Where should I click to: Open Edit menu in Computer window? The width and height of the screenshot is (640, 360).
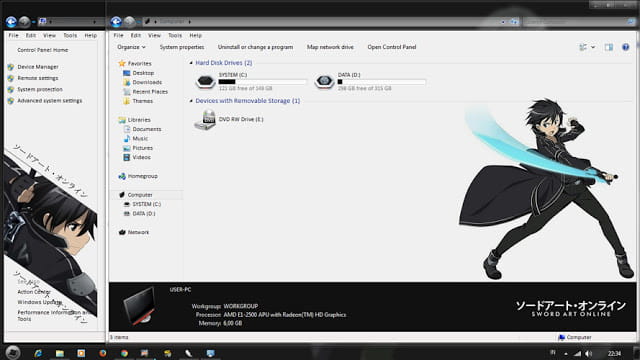tap(136, 36)
